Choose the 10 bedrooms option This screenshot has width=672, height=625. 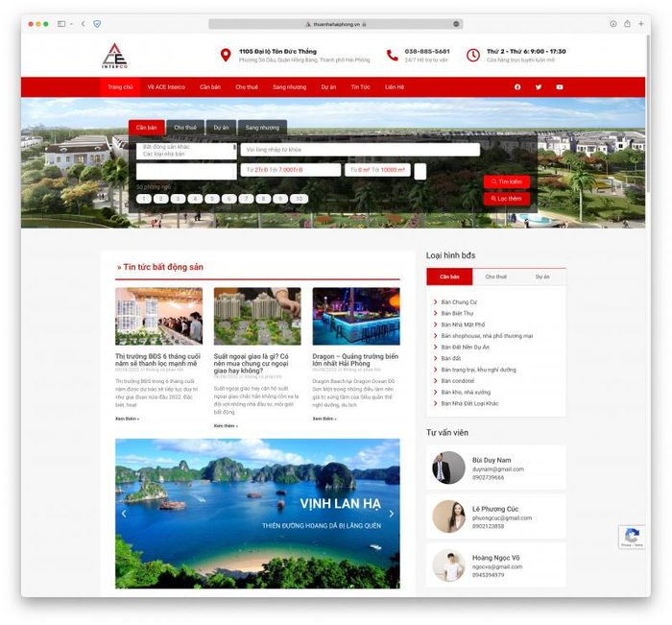299,199
